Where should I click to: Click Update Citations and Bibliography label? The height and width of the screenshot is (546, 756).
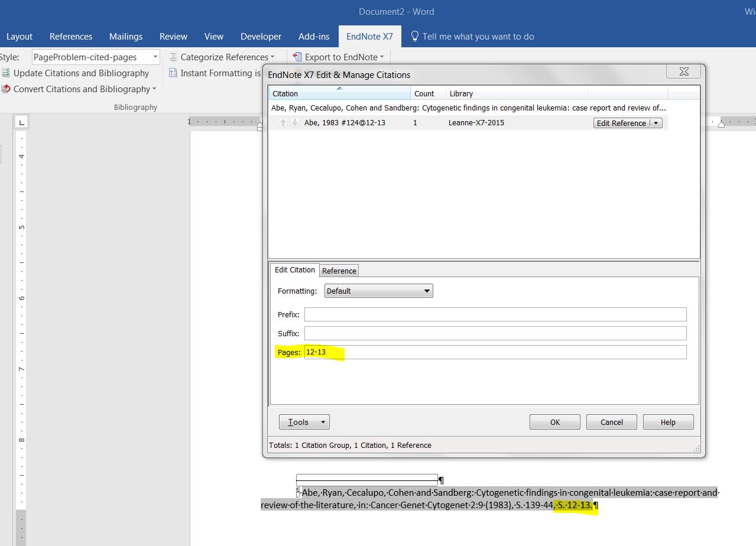(81, 73)
